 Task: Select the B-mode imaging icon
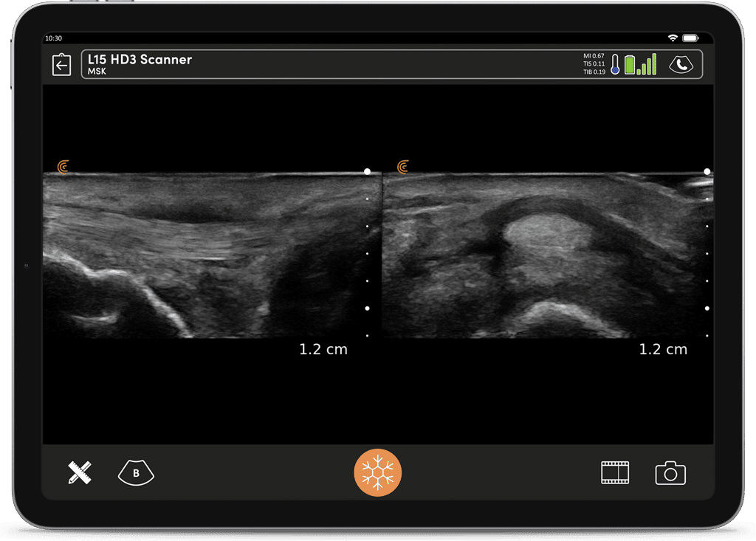(136, 473)
